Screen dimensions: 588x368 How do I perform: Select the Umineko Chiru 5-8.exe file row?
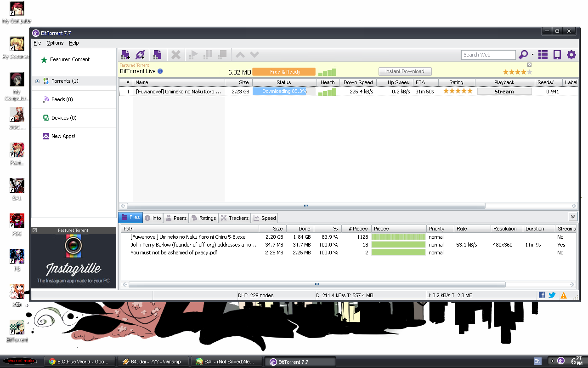tap(349, 237)
